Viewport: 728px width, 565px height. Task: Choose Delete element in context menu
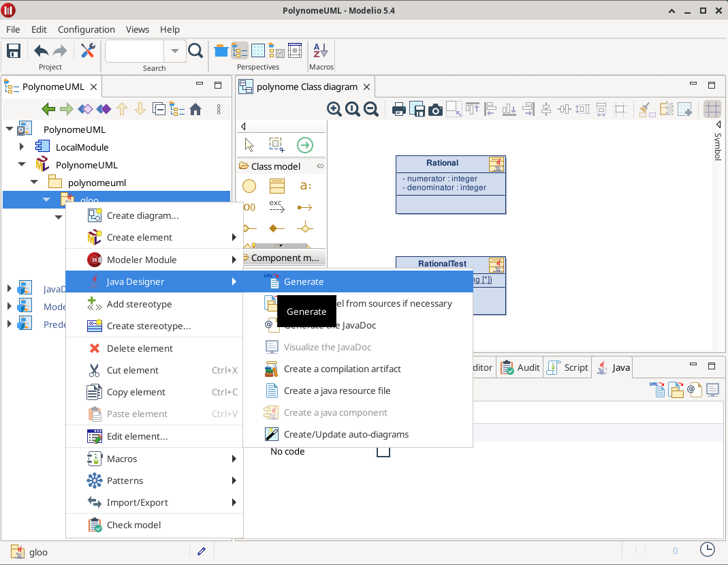coord(154,348)
